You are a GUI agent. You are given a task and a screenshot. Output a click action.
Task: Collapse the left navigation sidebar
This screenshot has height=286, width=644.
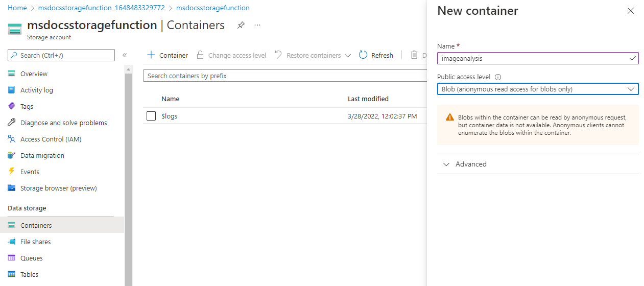click(125, 55)
